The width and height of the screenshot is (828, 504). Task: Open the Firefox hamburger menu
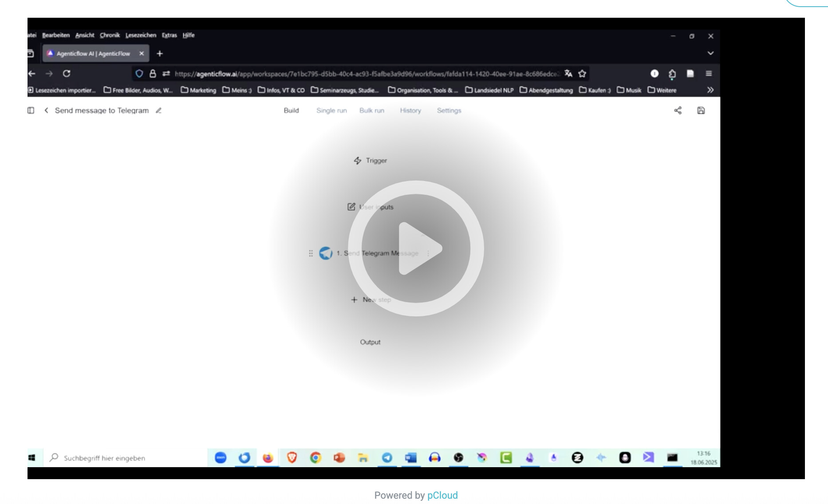click(709, 74)
